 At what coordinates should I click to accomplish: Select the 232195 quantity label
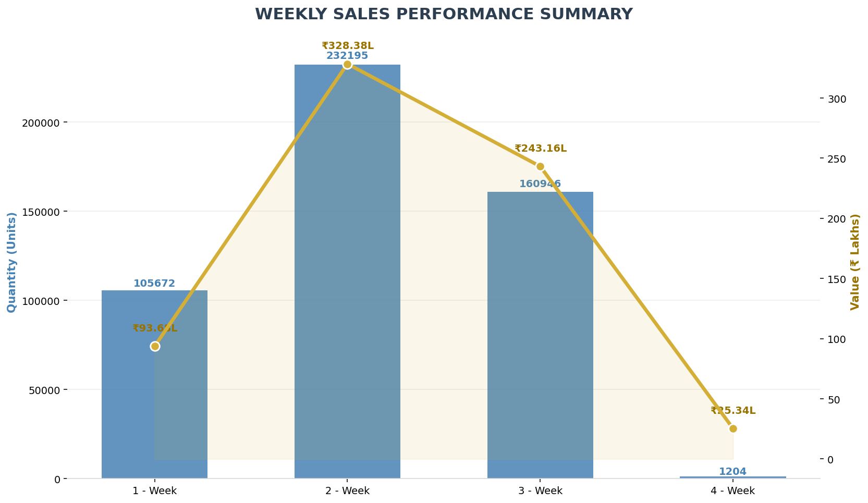(x=347, y=56)
